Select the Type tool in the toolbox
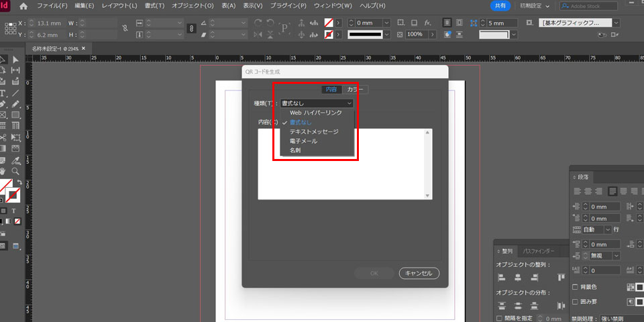This screenshot has height=322, width=644. [x=3, y=93]
